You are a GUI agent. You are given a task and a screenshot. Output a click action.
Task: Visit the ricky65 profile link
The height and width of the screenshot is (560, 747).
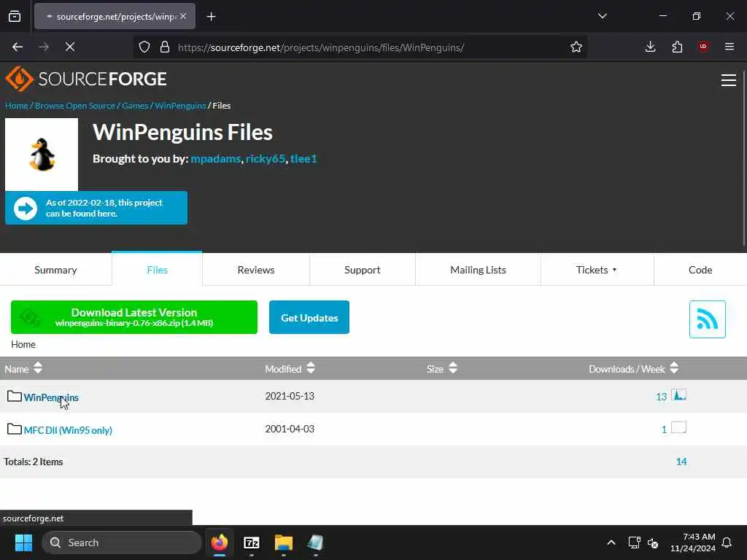tap(266, 158)
